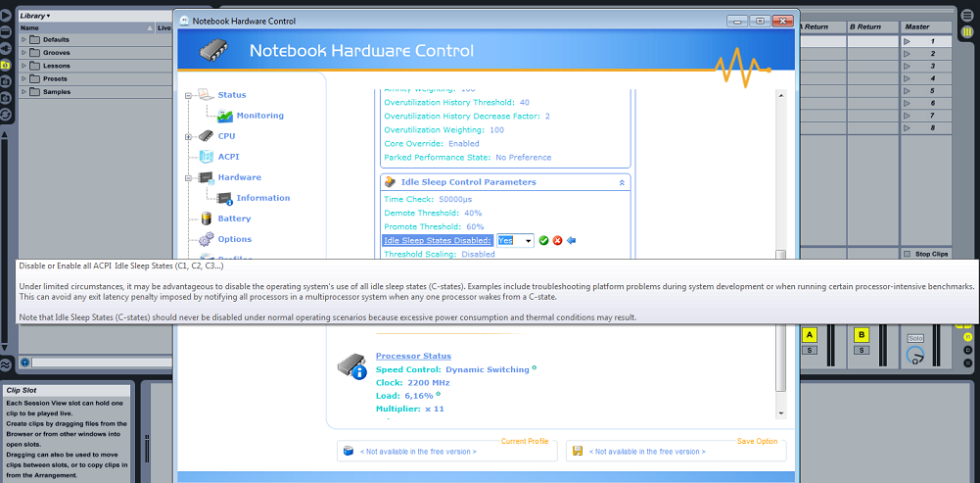Click the Battery icon in sidebar
This screenshot has width=980, height=483.
point(207,218)
